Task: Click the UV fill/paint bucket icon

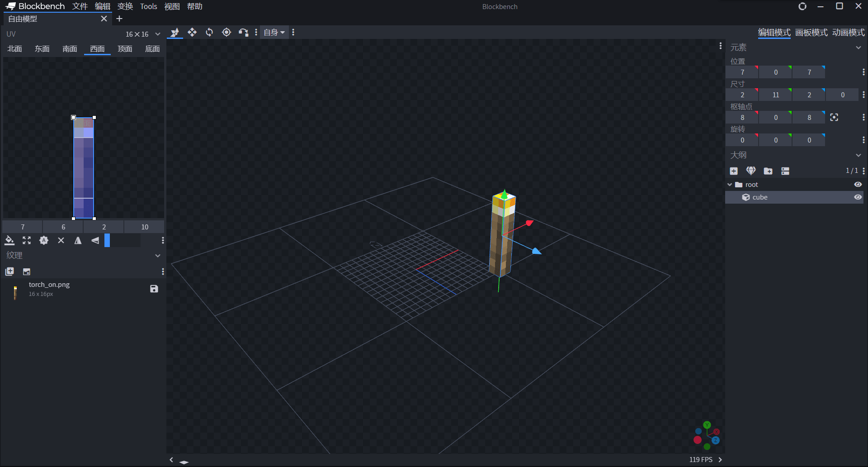Action: [x=9, y=240]
